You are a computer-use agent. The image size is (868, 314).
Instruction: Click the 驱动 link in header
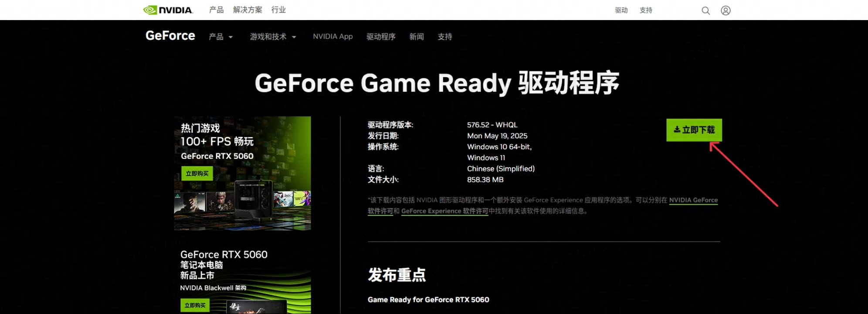tap(621, 10)
